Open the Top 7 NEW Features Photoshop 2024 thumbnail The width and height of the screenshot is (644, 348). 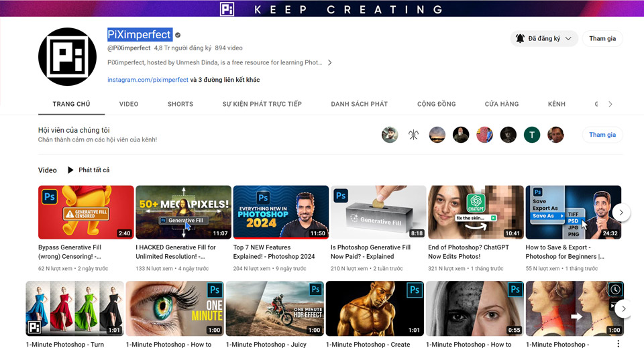click(280, 213)
